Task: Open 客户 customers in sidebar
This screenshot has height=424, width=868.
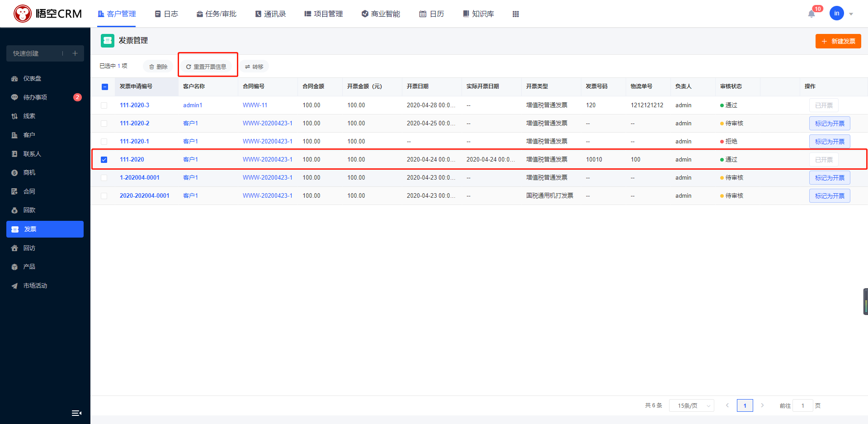Action: 45,135
